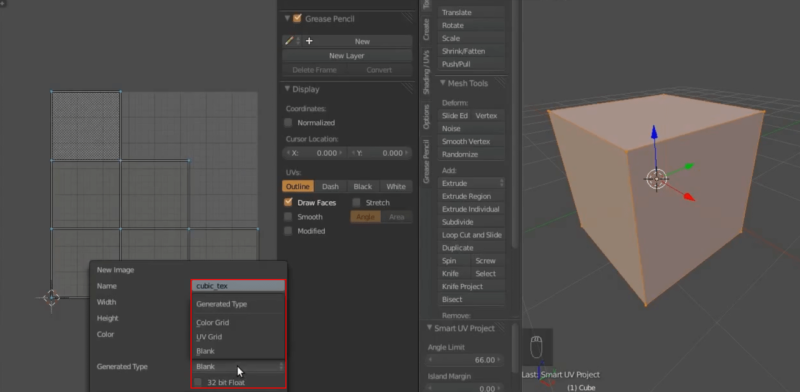Choose Blank from Generated Type list
The image size is (800, 392).
point(205,351)
